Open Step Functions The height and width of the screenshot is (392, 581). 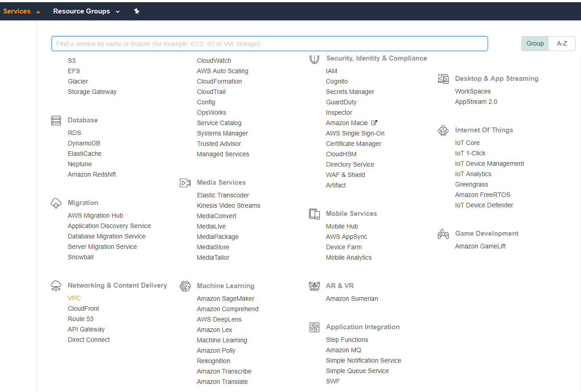pos(347,340)
